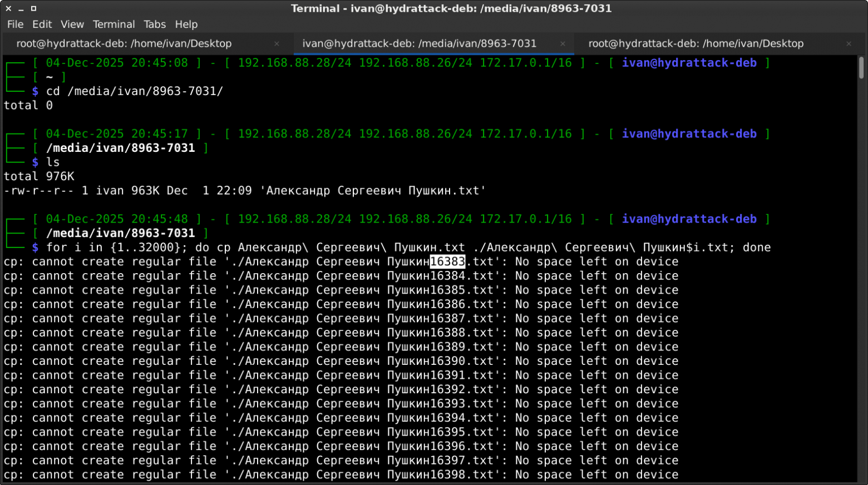
Task: Open the Tabs menu
Action: pos(155,24)
